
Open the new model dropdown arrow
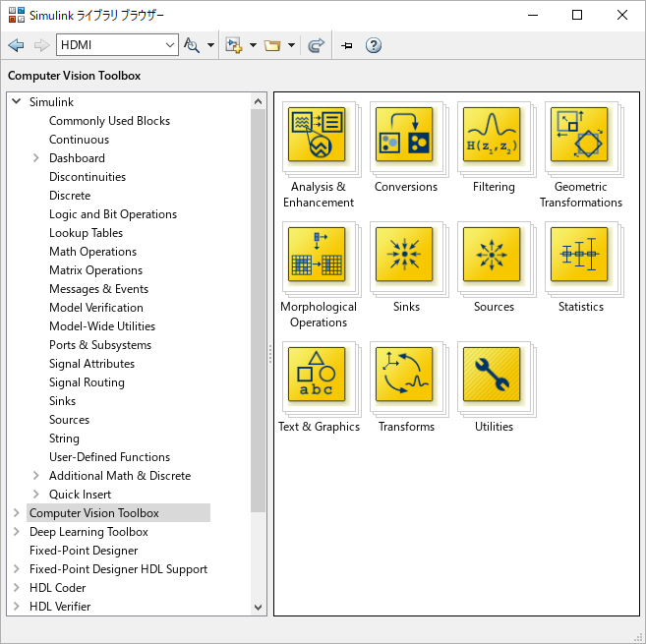coord(253,45)
